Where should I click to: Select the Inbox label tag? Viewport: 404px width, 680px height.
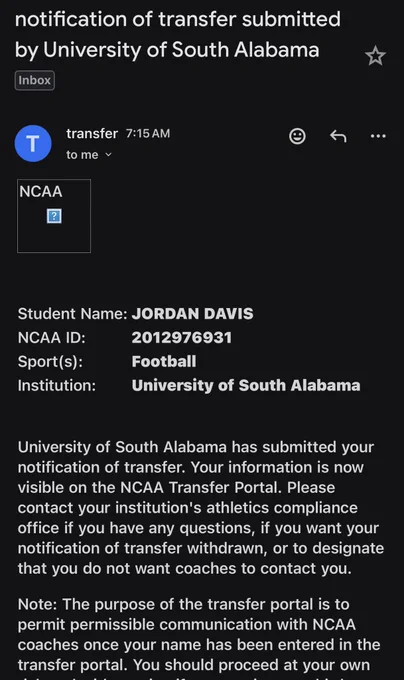coord(35,81)
